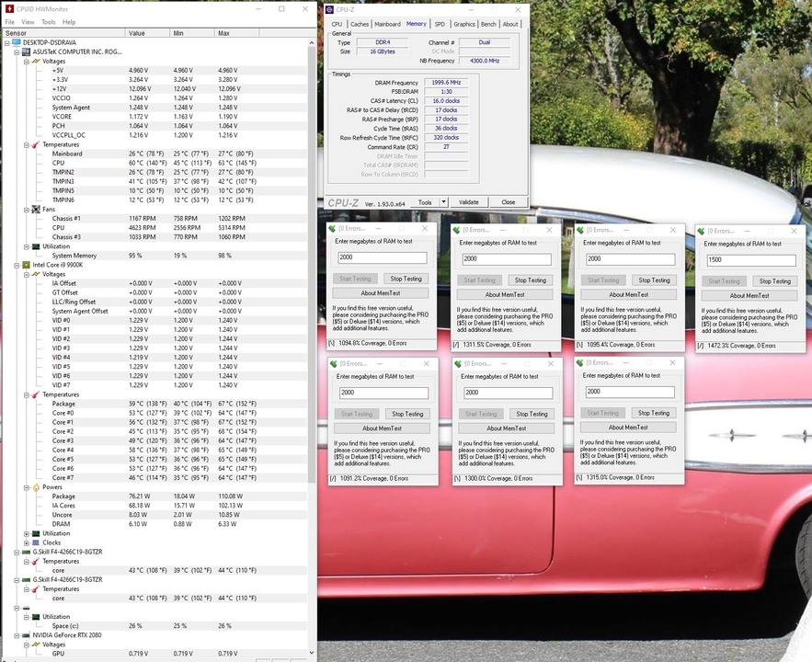Collapse the Powers tree node
Viewport: 812px width, 662px height.
[27, 487]
